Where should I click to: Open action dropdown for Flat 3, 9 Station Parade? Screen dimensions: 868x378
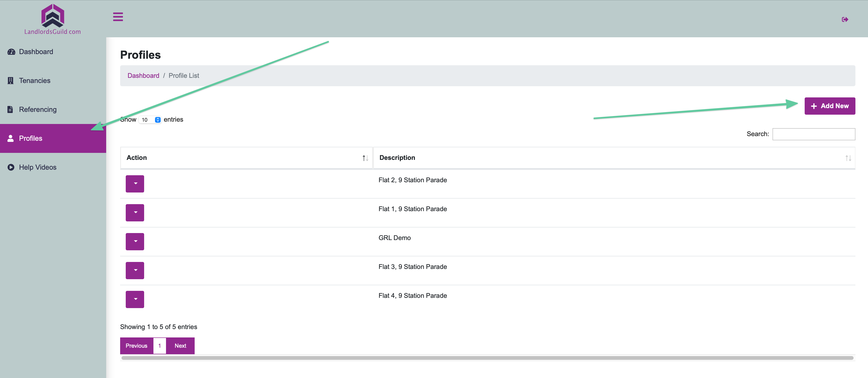pyautogui.click(x=135, y=270)
